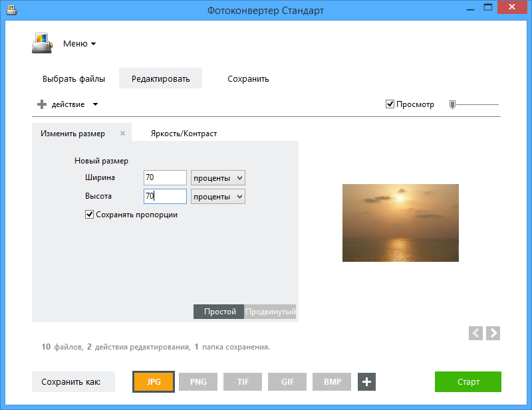532x410 pixels.
Task: Switch to Продвинутый mode
Action: [x=270, y=312]
